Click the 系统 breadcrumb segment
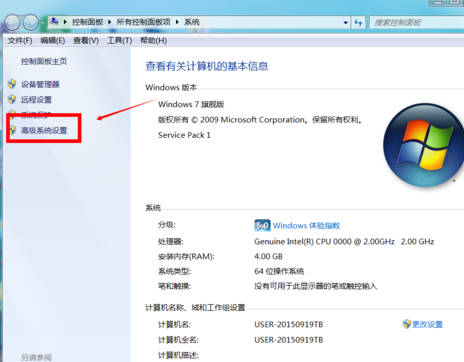The image size is (464, 362). click(x=192, y=22)
